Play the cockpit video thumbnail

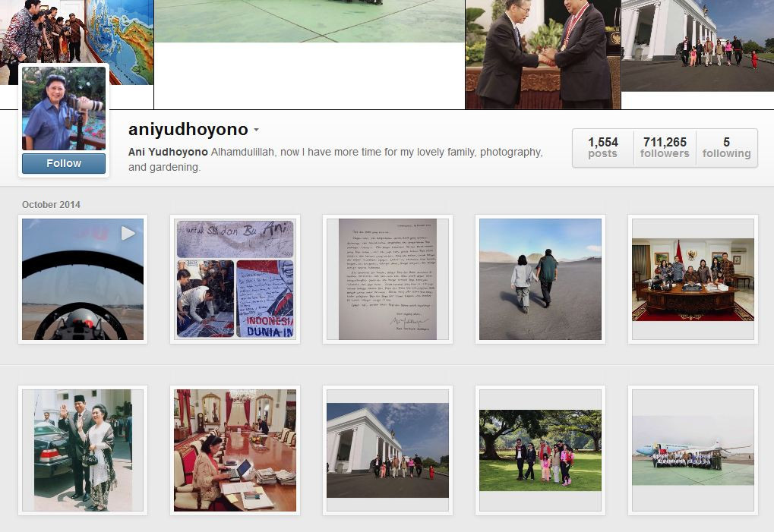83,279
